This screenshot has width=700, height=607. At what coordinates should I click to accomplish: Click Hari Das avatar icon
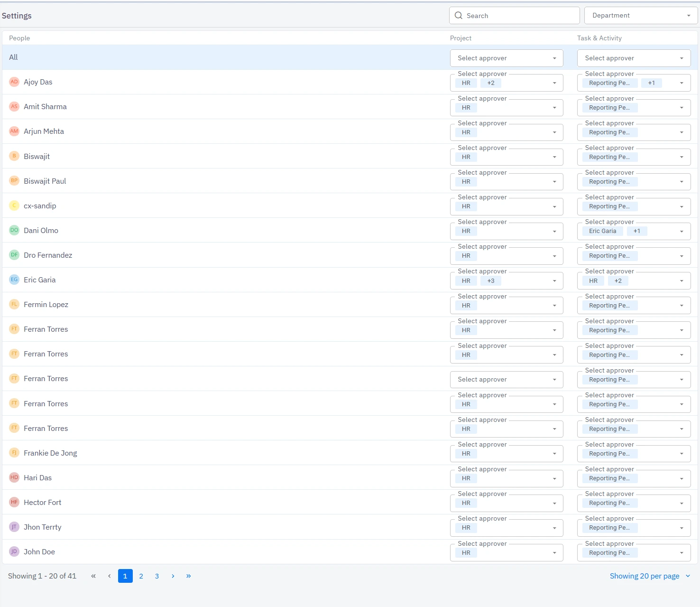click(x=14, y=477)
